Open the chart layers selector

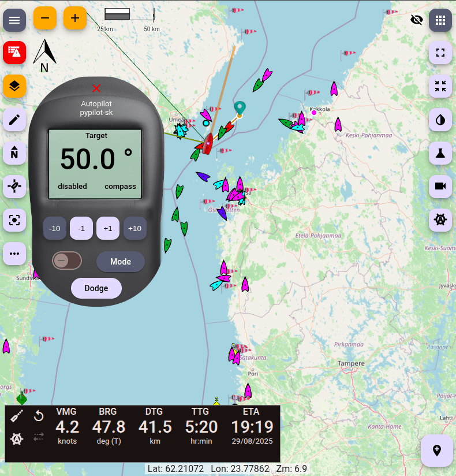(14, 87)
